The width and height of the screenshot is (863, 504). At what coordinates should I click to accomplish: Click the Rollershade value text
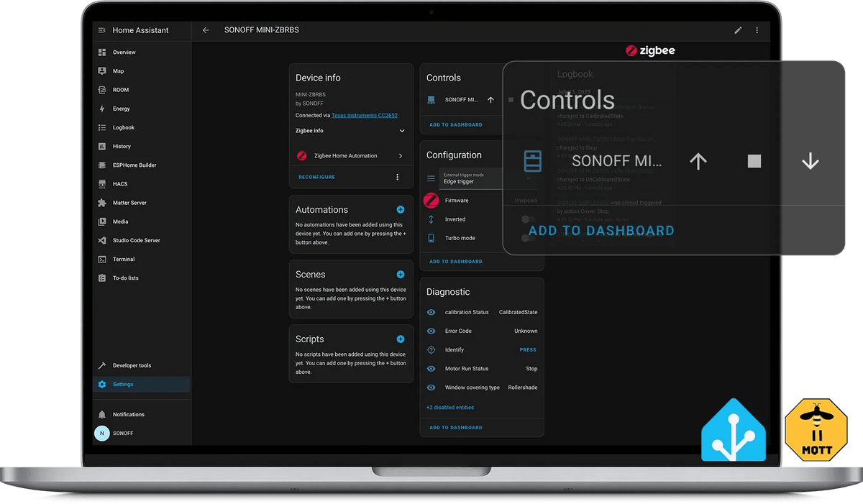point(522,388)
